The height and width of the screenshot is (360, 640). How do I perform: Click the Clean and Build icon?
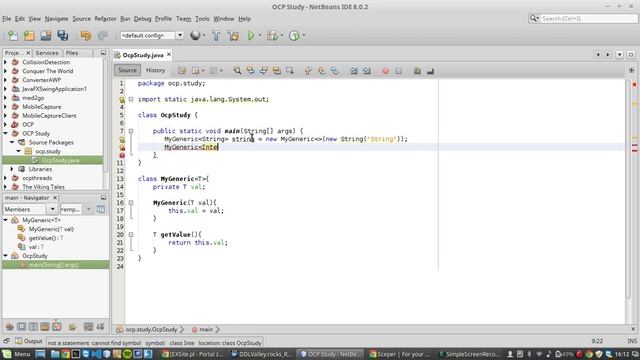[233, 36]
